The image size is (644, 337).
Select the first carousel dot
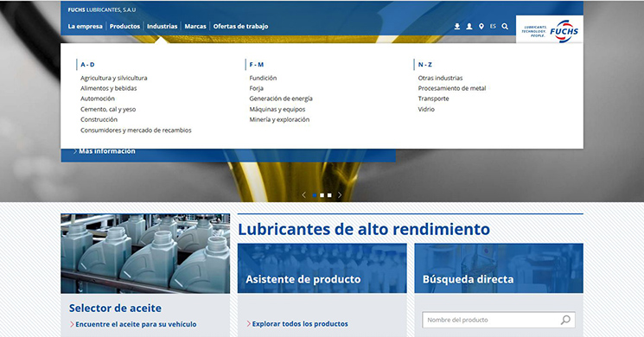point(315,195)
